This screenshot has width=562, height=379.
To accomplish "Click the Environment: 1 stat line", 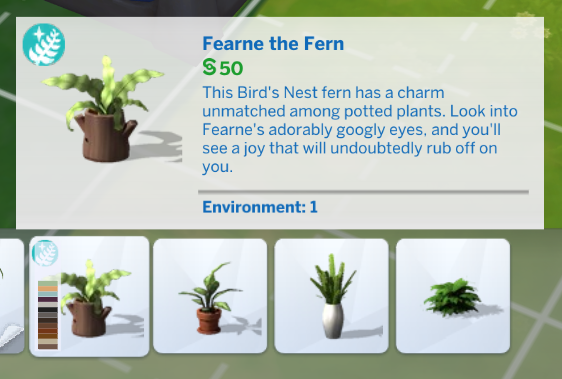I will coord(260,207).
